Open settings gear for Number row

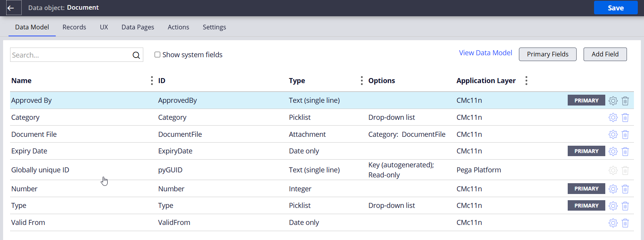pos(613,189)
